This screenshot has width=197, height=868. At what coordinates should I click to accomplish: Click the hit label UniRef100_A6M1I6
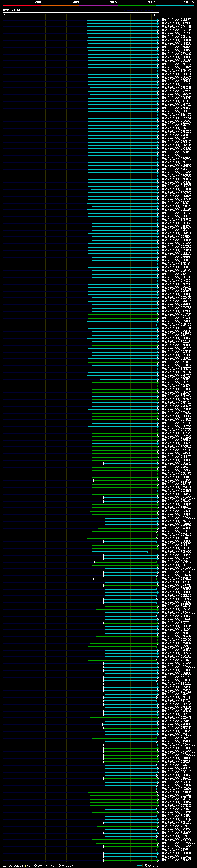tap(177, 822)
